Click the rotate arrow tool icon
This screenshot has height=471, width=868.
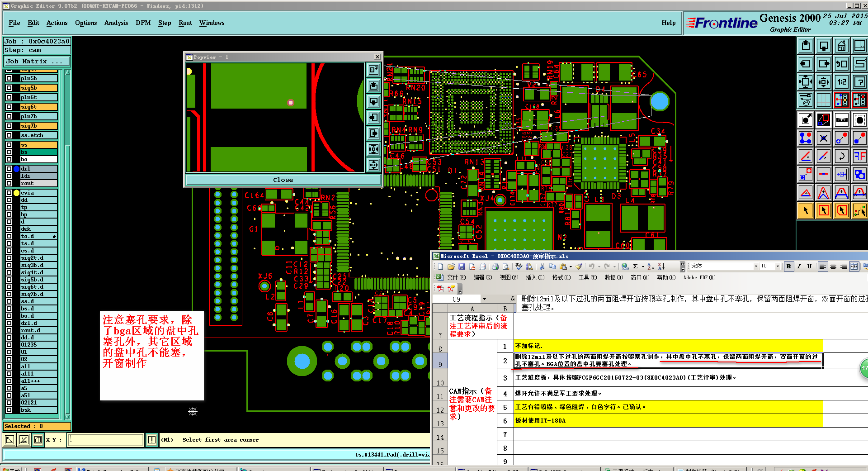click(x=841, y=156)
